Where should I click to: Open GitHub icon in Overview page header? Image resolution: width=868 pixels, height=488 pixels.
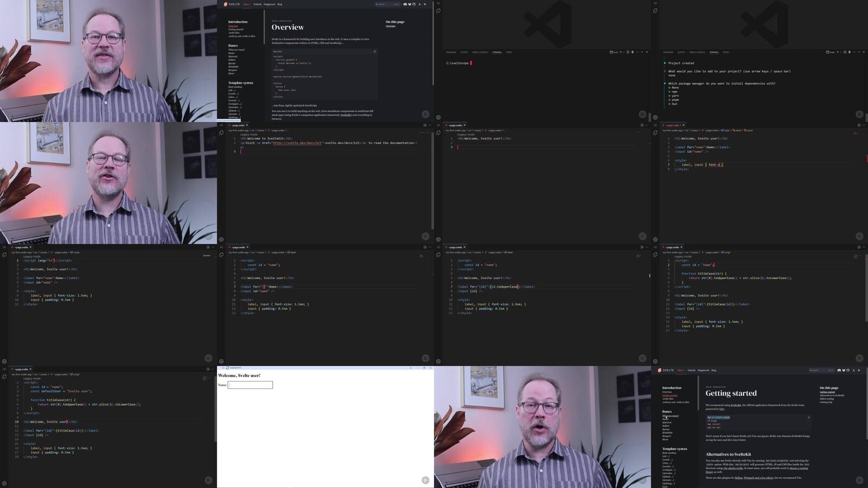pos(414,4)
